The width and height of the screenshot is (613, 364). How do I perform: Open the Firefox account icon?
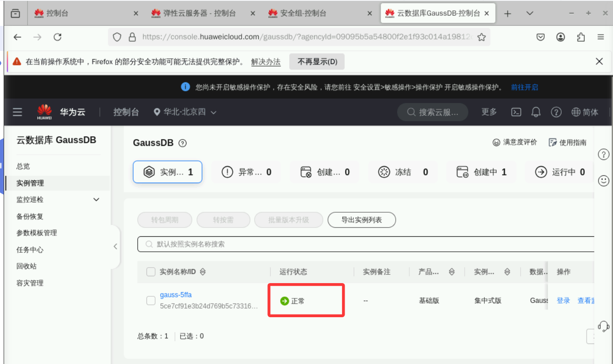point(561,37)
